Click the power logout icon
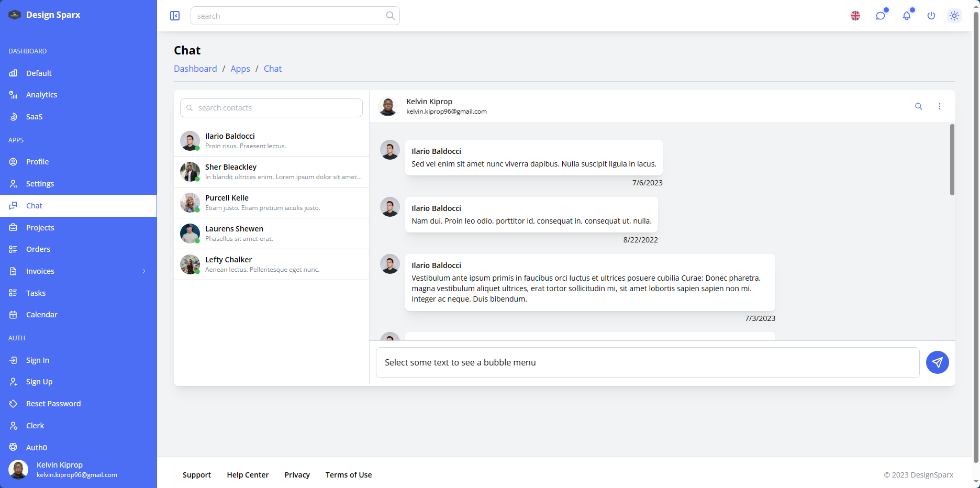 (931, 16)
